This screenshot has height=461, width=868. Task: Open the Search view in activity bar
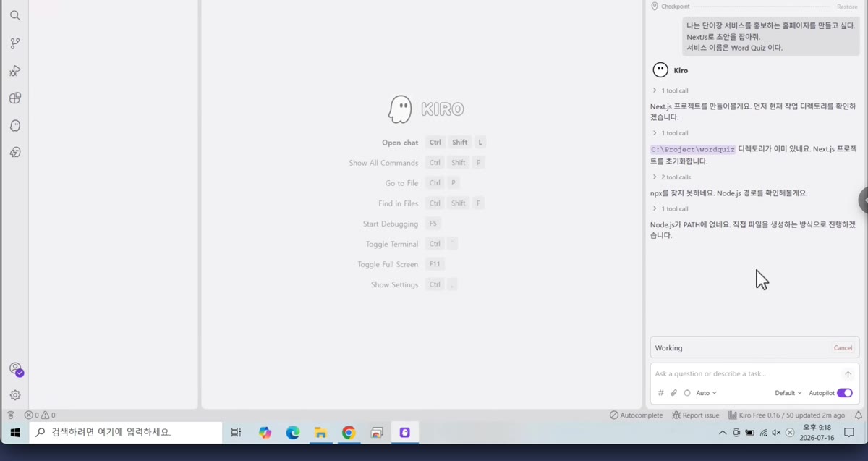point(14,15)
